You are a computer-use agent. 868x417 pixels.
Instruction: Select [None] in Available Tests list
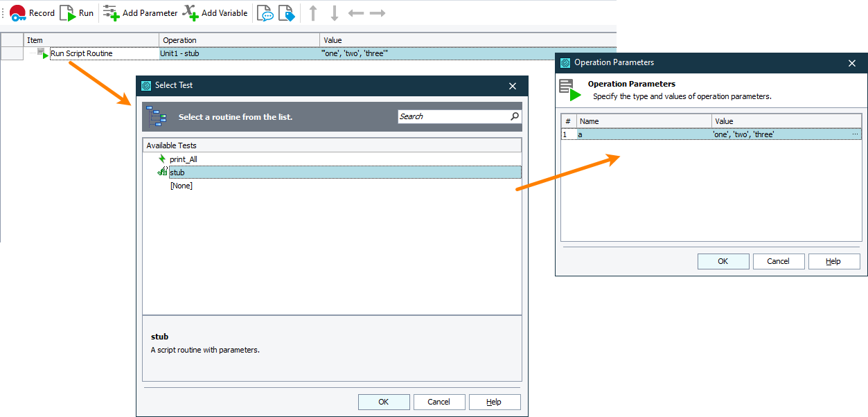point(181,186)
